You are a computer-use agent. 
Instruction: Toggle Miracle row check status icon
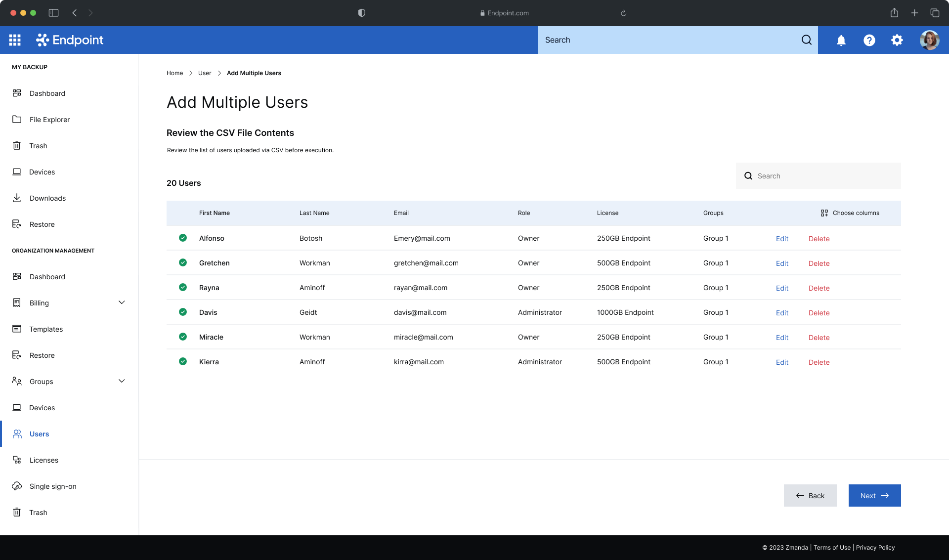[183, 337]
